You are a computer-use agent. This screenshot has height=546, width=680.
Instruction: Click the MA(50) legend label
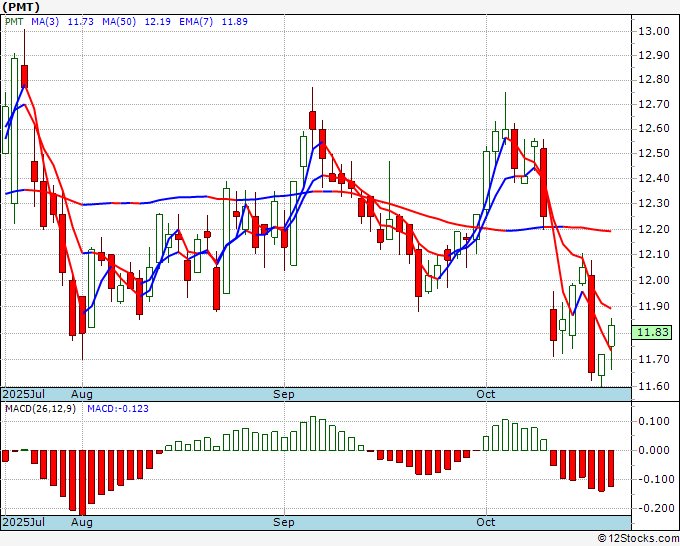[x=119, y=22]
